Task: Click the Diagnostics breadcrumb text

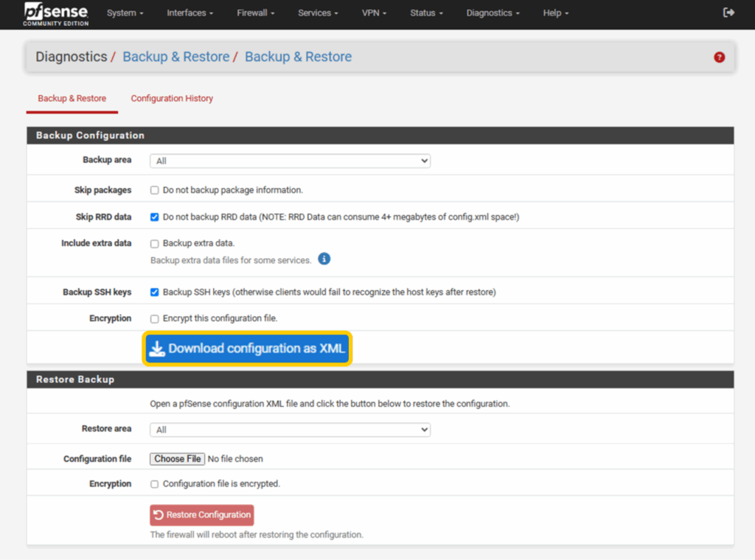Action: (72, 57)
